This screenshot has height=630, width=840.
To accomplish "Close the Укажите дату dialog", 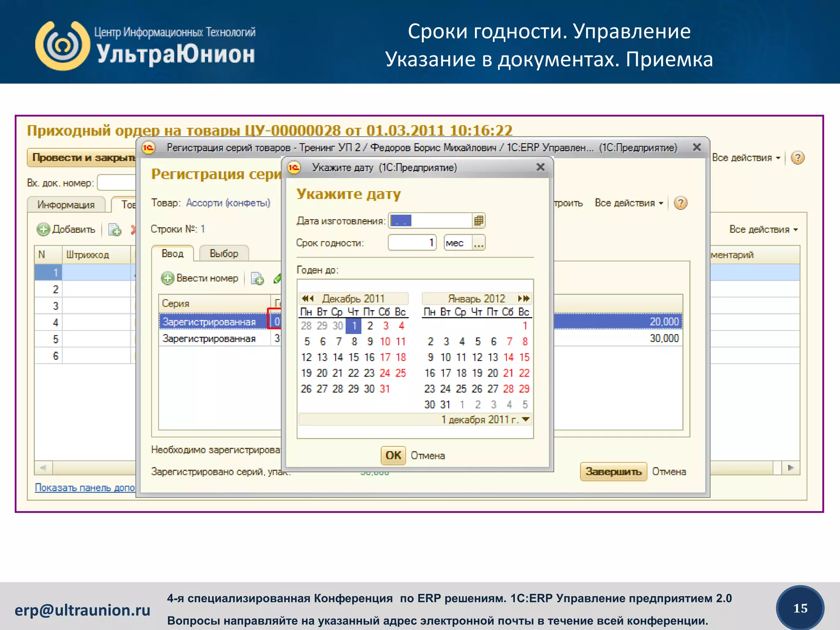I will coord(540,167).
